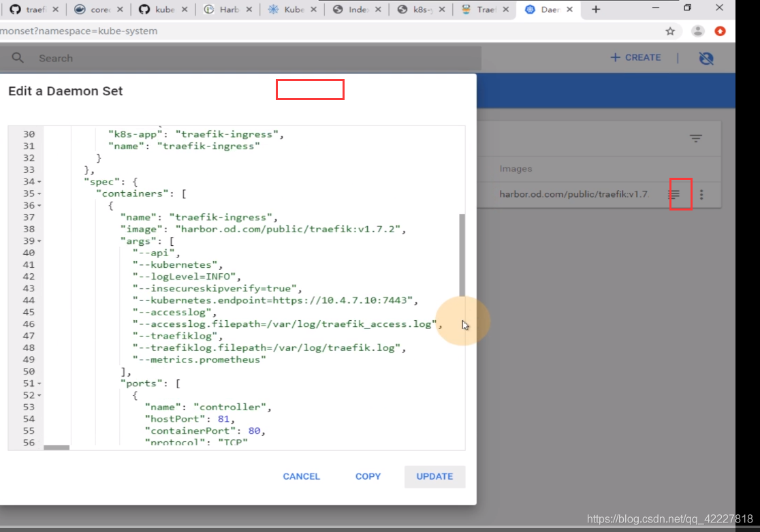Collapse the "spec" block fold arrow on line 34
The image size is (760, 532).
39,182
